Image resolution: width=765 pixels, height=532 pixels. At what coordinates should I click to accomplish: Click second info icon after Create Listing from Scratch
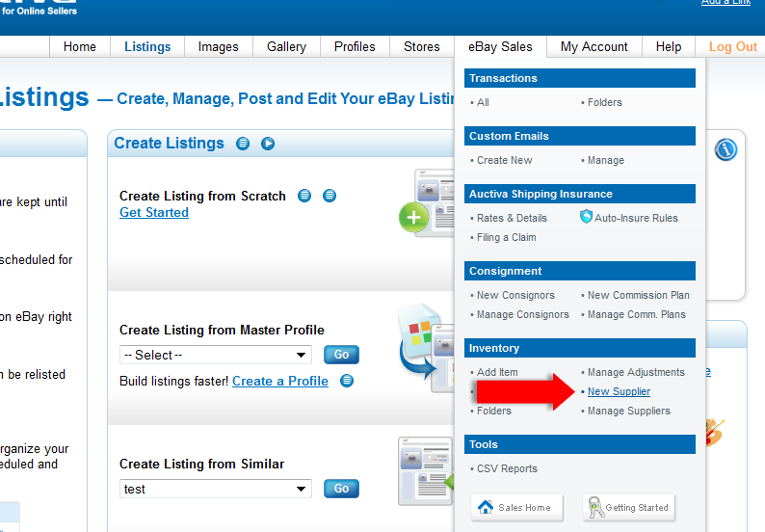pos(330,196)
